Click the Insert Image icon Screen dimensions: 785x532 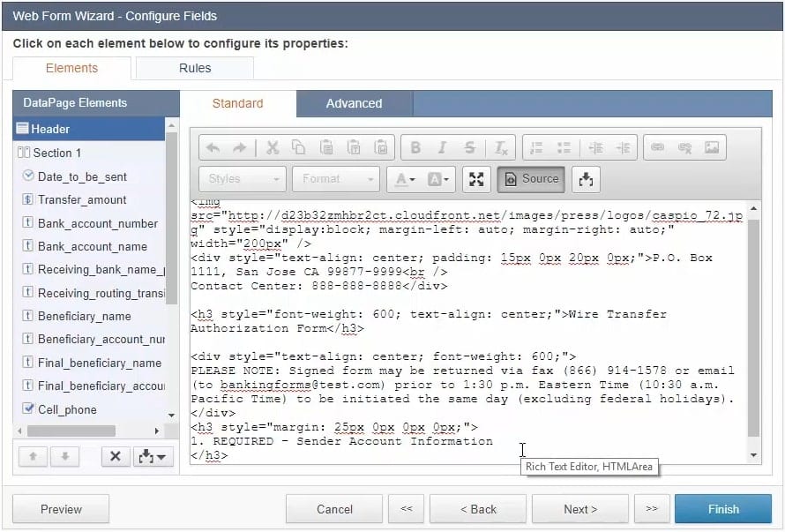click(x=711, y=148)
